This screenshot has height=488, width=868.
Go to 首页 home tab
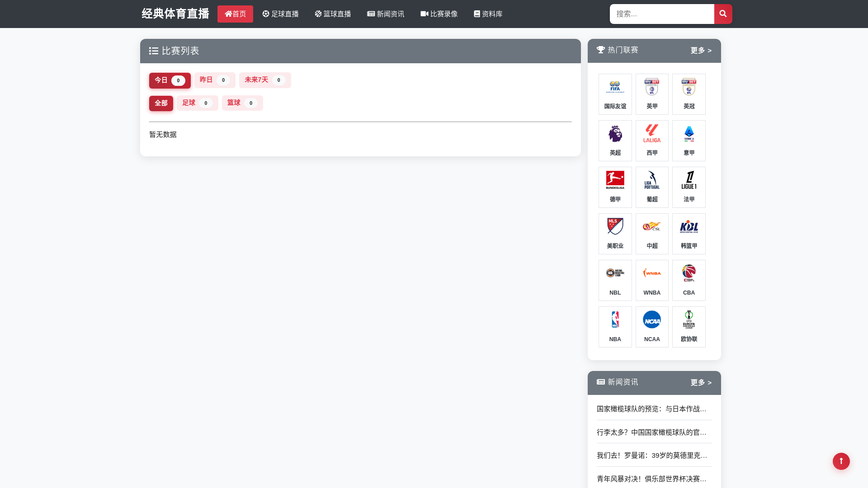coord(235,14)
